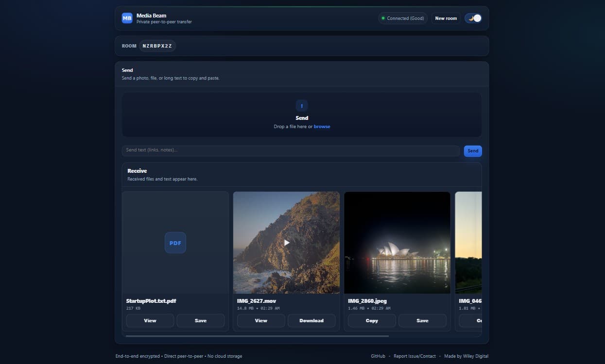Viewport: 605px width, 364px height.
Task: Click the MB Media Beam logo icon
Action: (127, 18)
